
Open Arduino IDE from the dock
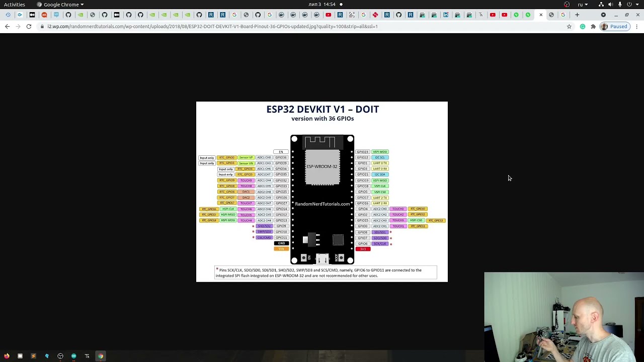pyautogui.click(x=73, y=356)
